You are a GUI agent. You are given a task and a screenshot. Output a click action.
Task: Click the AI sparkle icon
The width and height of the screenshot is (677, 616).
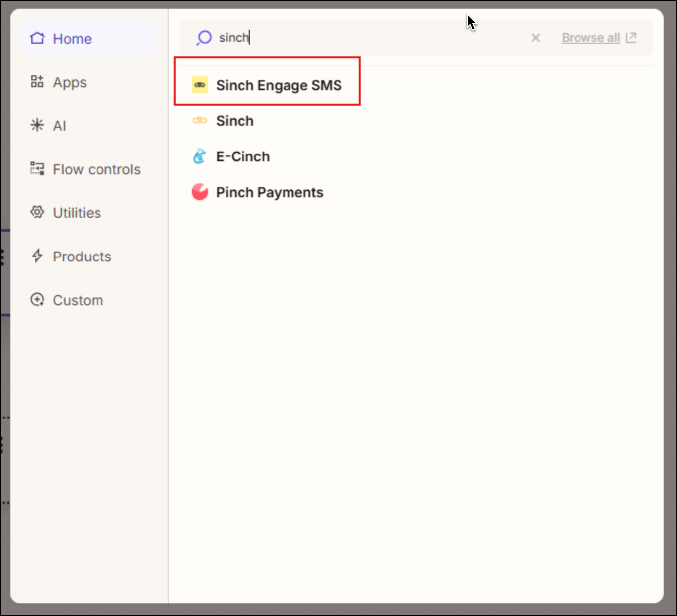(x=37, y=125)
